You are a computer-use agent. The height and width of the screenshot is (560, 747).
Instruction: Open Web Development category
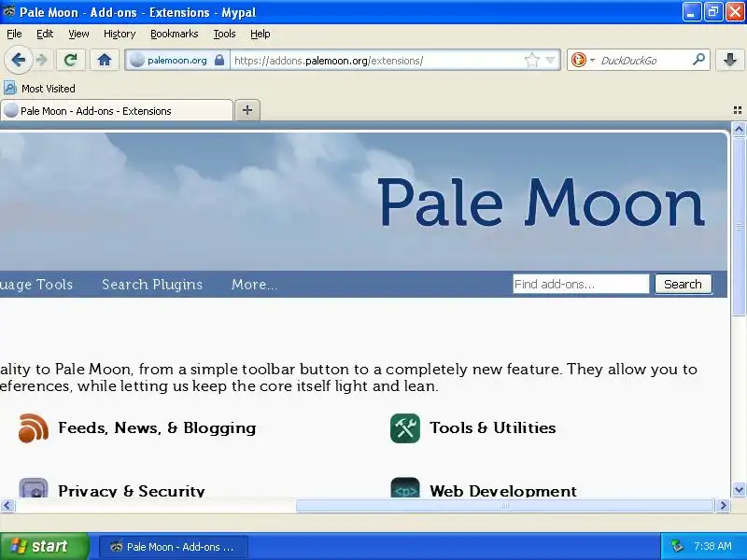503,490
